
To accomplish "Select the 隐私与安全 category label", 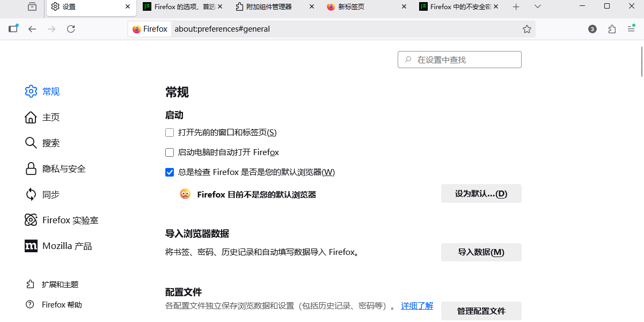I will pos(64,169).
